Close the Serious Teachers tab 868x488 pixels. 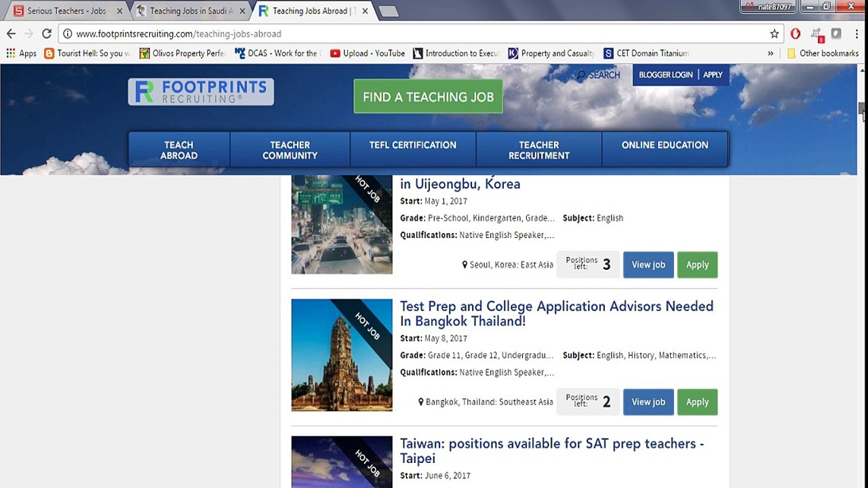pos(120,11)
